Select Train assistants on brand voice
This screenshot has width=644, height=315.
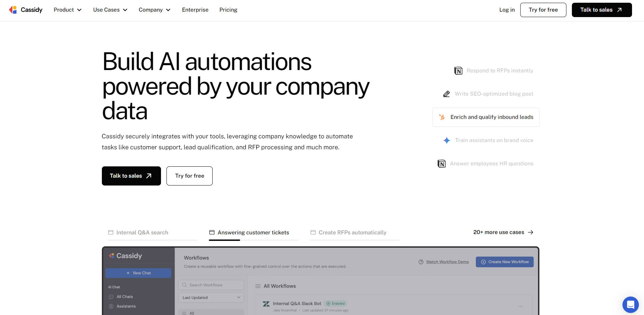click(494, 140)
